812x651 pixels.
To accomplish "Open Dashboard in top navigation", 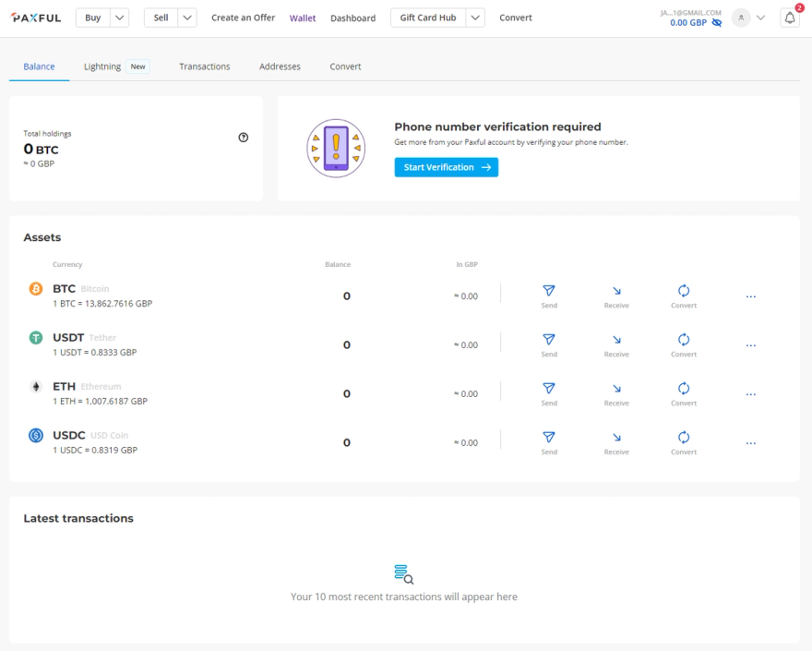I will [x=353, y=18].
